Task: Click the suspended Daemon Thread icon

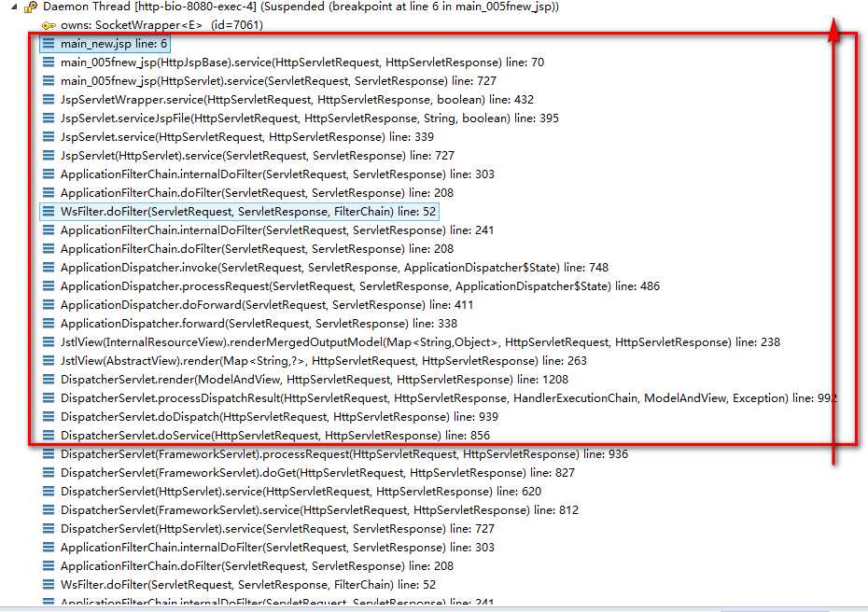Action: pyautogui.click(x=31, y=7)
